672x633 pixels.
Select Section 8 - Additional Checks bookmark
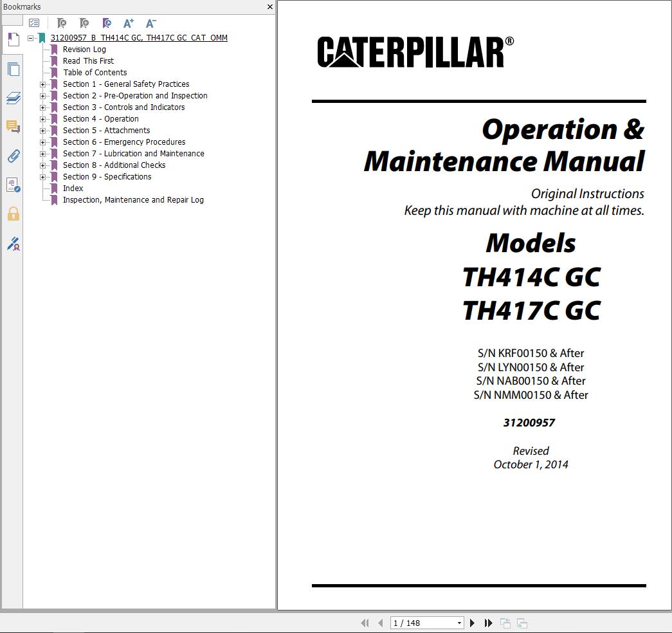[x=114, y=165]
